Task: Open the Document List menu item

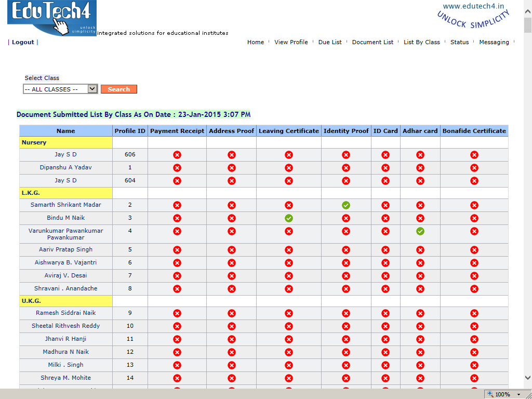Action: click(373, 42)
